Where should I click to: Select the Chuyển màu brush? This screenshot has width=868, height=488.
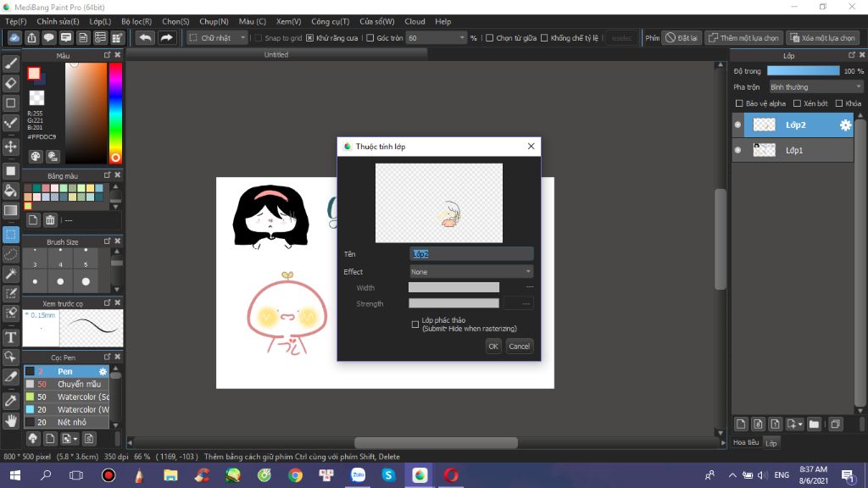67,384
